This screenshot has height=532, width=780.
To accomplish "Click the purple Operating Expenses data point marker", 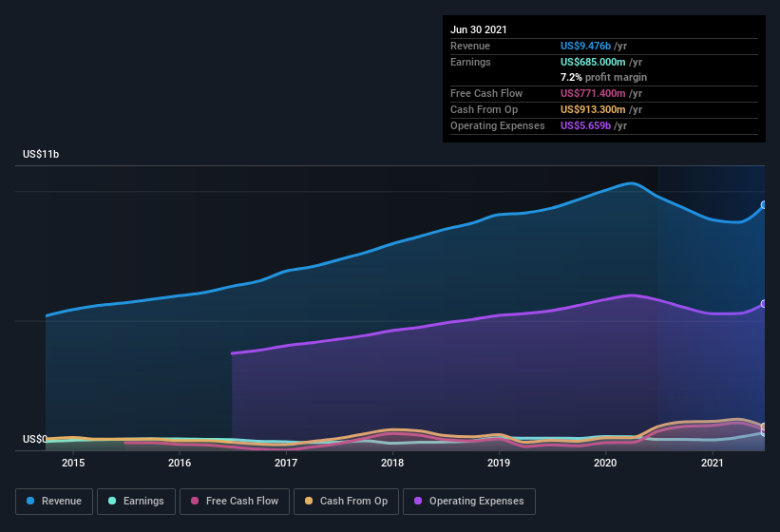I will click(x=764, y=304).
